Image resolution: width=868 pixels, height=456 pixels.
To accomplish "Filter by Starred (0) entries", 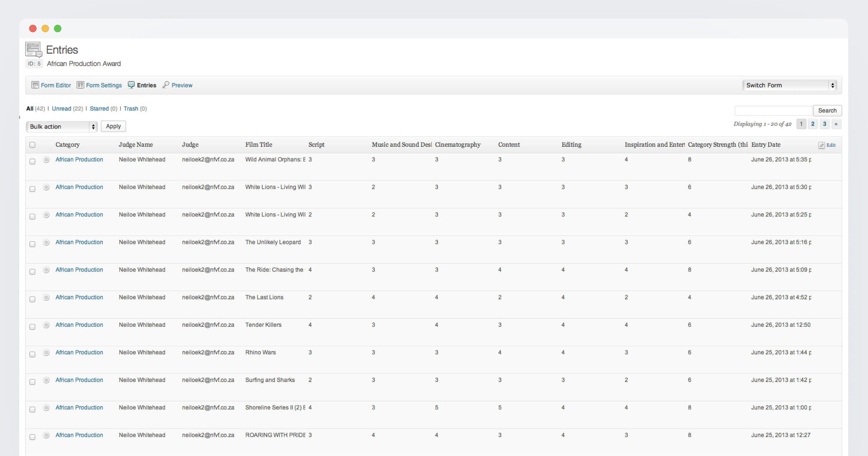I will 104,108.
